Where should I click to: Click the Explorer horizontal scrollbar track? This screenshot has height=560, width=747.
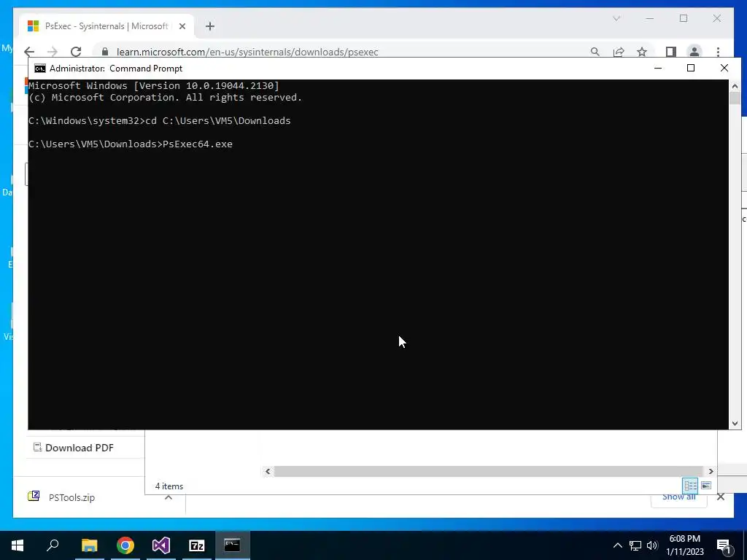489,471
